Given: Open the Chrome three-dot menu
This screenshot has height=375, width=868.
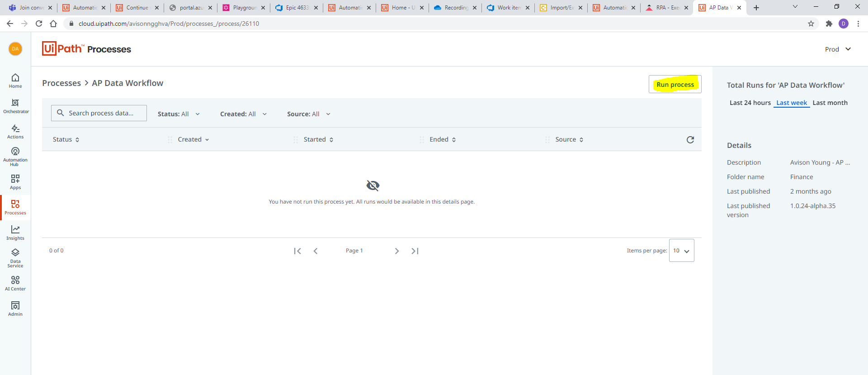Looking at the screenshot, I should (858, 24).
